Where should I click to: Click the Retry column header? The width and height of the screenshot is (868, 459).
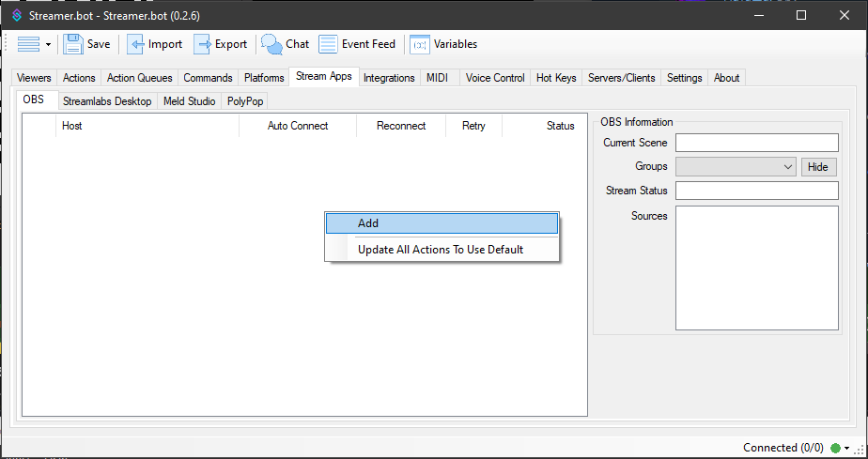point(473,126)
